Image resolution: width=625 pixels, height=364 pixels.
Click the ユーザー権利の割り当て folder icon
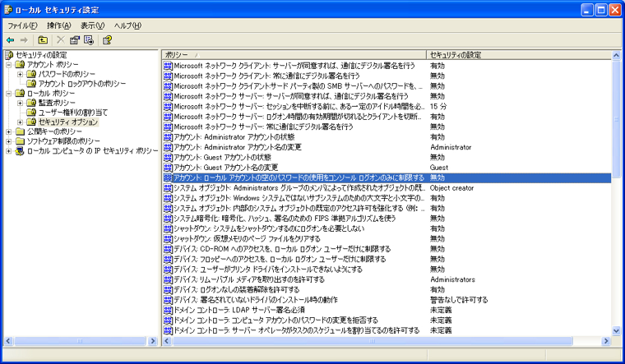(x=31, y=113)
